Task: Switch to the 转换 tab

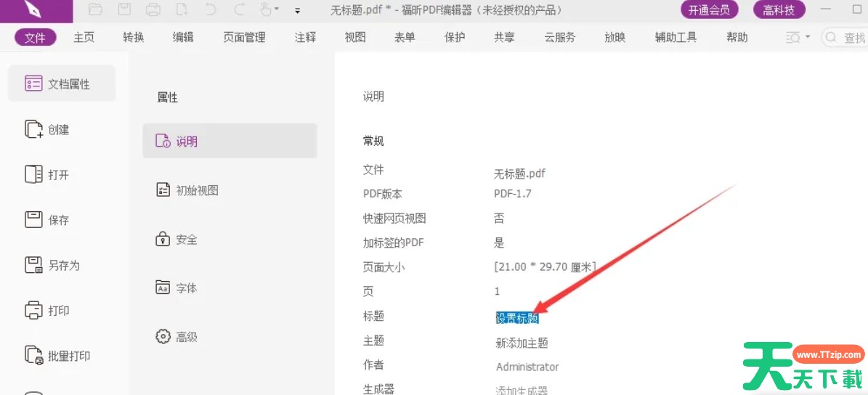Action: point(134,38)
